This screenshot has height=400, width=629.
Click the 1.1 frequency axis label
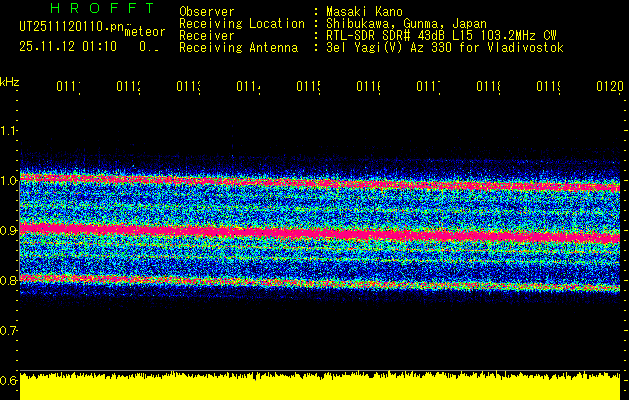(9, 130)
